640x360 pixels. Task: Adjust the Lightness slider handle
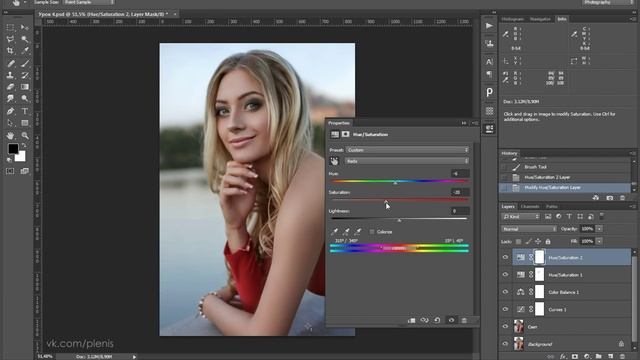[399, 220]
